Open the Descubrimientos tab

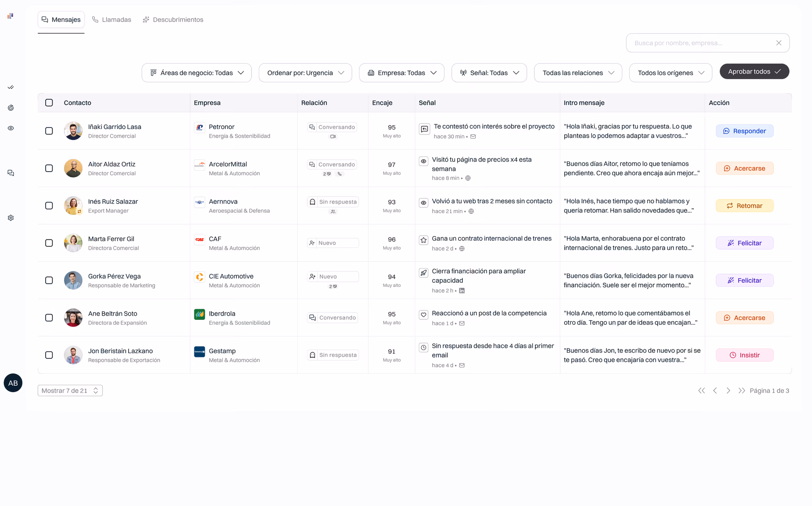click(x=173, y=20)
